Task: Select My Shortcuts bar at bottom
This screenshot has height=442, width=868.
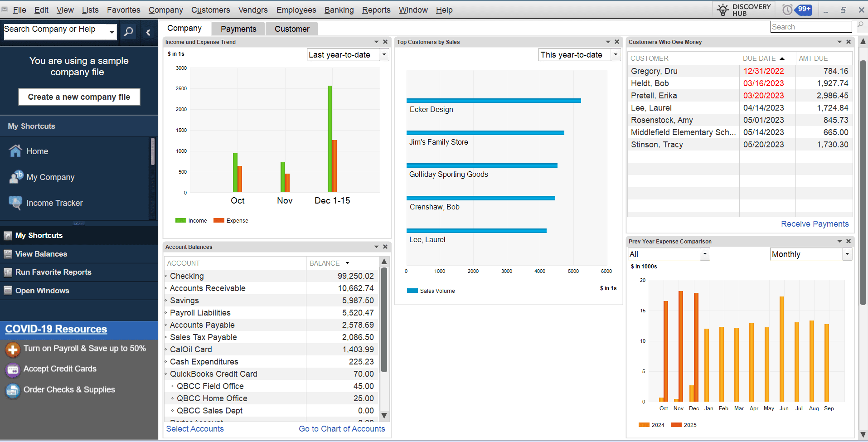Action: click(79, 235)
